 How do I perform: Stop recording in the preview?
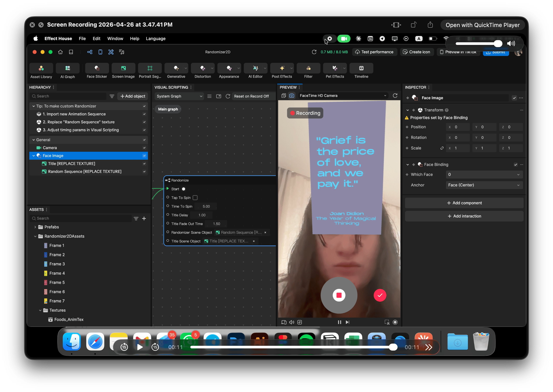coord(339,295)
